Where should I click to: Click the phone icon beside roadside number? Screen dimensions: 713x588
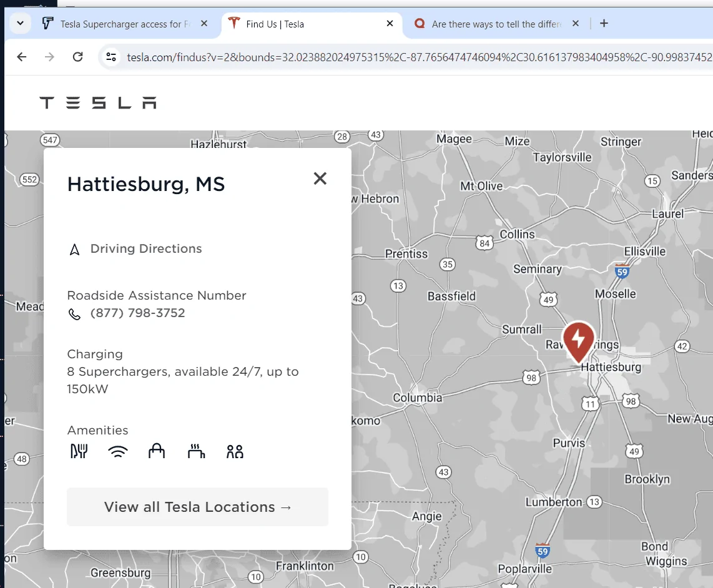coord(74,314)
